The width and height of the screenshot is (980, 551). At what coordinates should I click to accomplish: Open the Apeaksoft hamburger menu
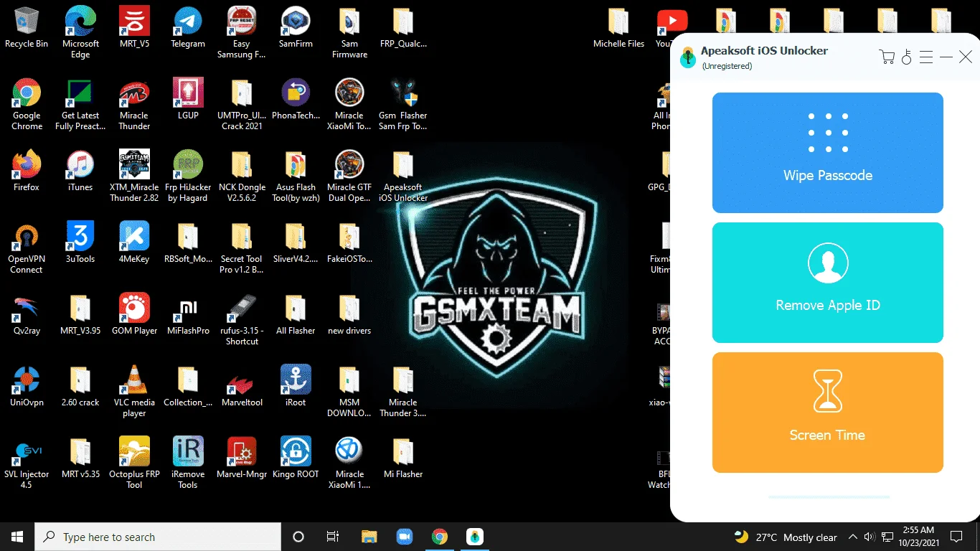[926, 57]
